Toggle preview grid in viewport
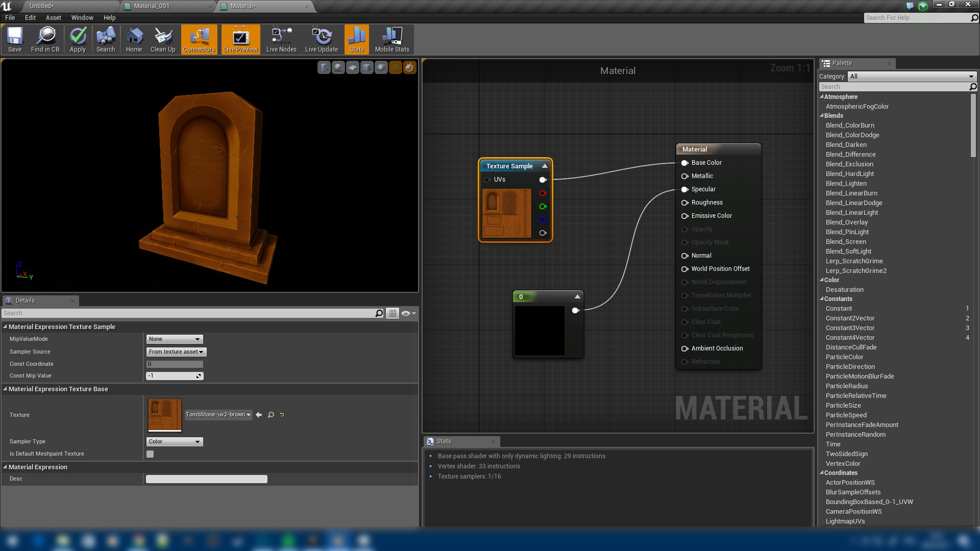 point(396,67)
